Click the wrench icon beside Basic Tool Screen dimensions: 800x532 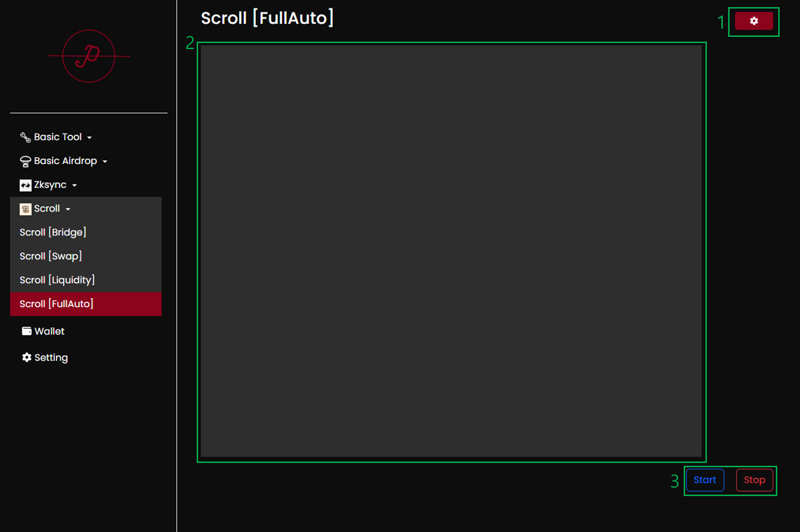click(25, 137)
